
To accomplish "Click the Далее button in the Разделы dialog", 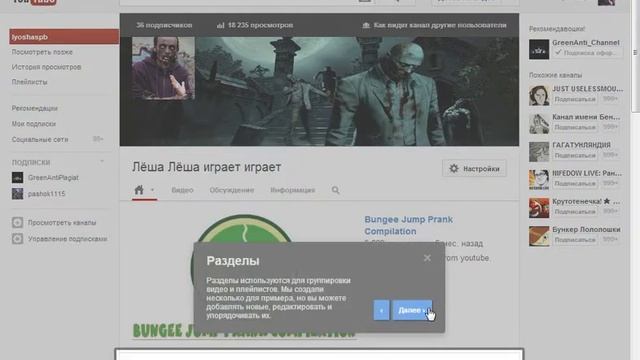I will tap(412, 310).
